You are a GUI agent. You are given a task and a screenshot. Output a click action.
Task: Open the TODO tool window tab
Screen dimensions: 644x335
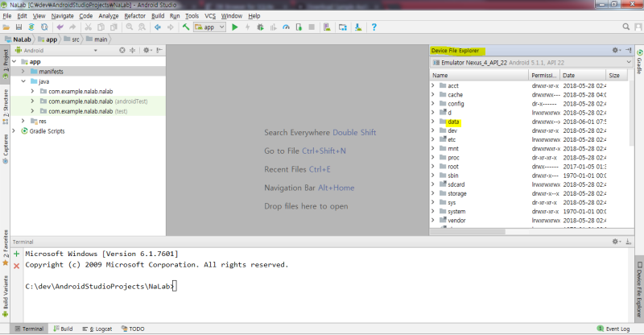coord(133,329)
